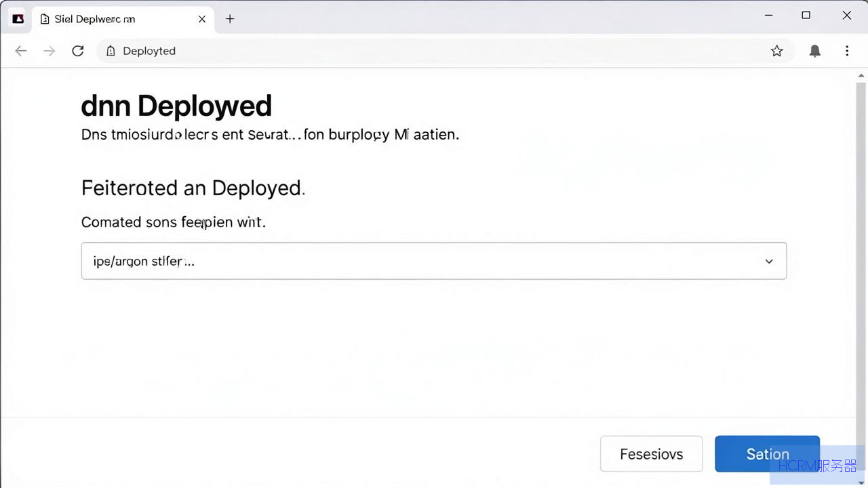Click the blue Setion button

(x=767, y=454)
